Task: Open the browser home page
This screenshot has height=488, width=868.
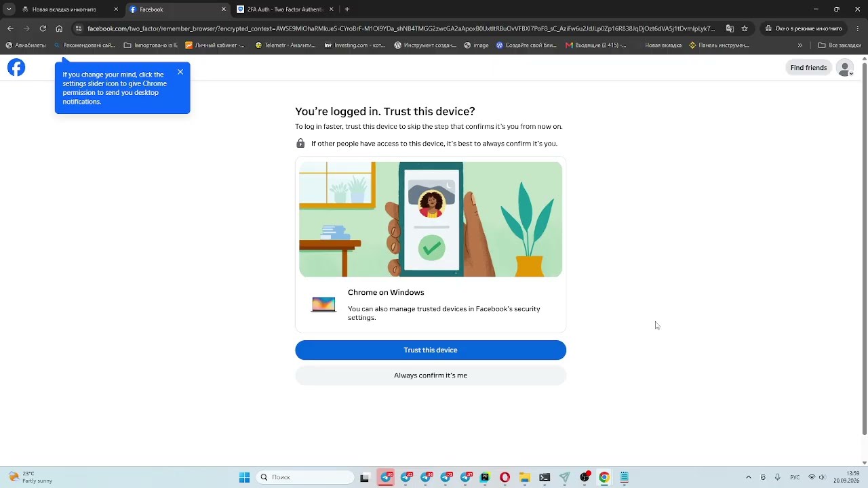Action: (59, 28)
